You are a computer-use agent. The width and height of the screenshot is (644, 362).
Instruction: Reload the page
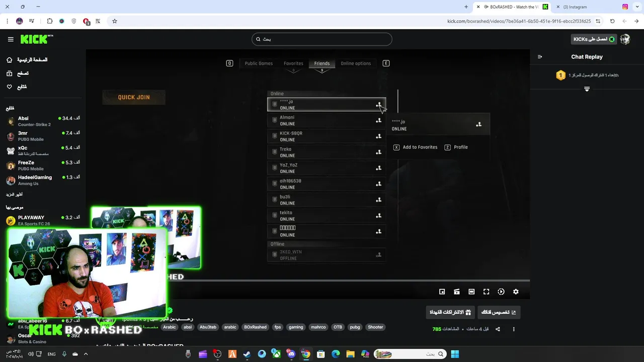[612, 21]
